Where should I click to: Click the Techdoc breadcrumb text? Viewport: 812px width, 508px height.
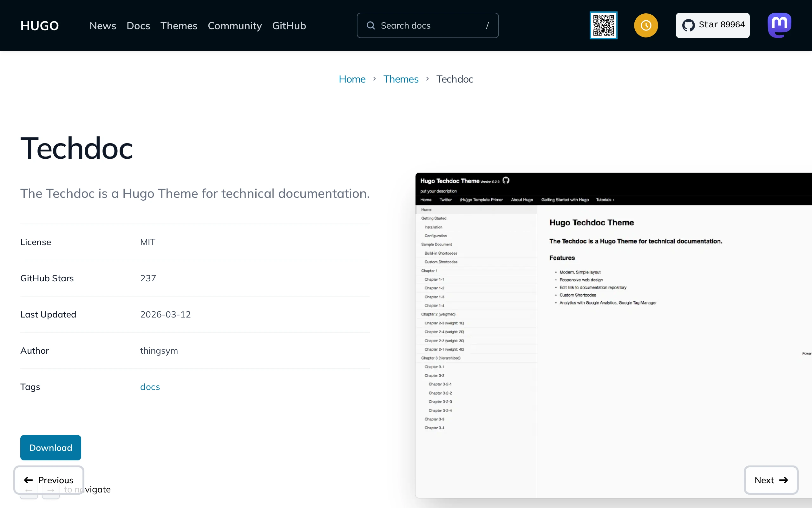(x=455, y=79)
